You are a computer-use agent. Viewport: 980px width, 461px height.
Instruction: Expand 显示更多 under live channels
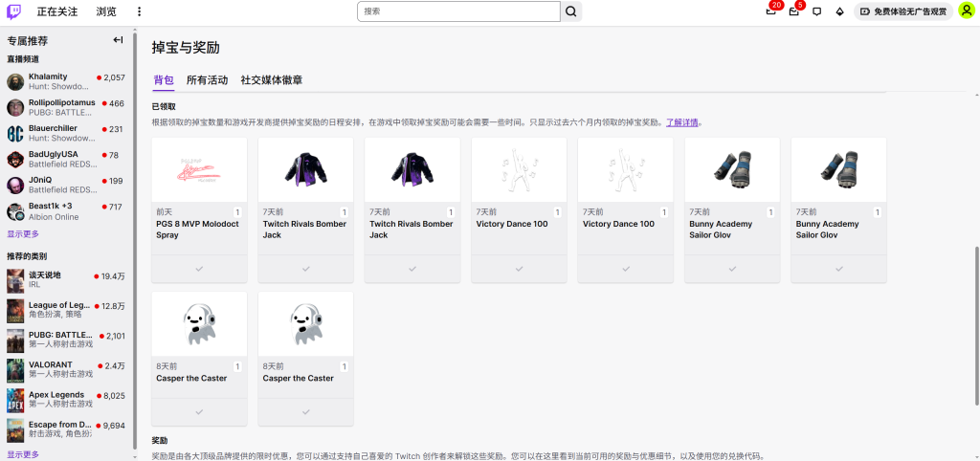[x=23, y=233]
